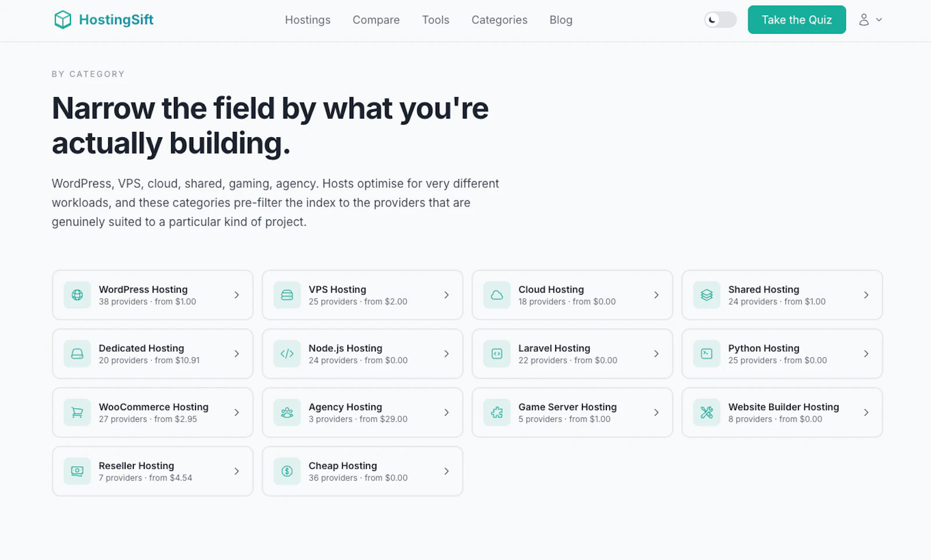Click the Cheap Hosting chevron arrow

coord(446,471)
